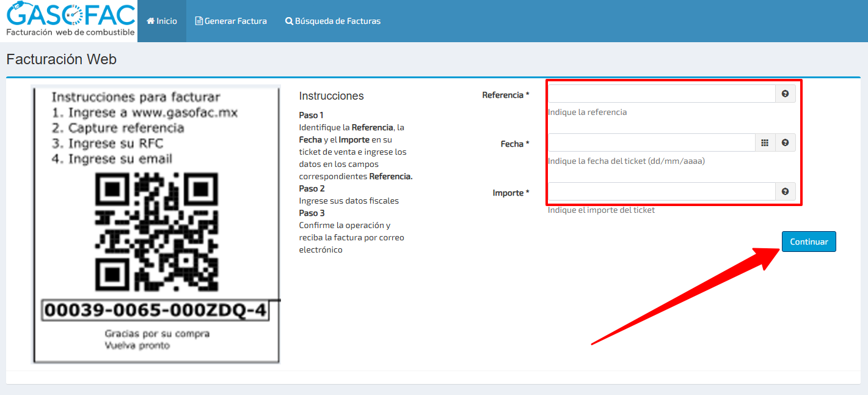
Task: Click 'Ingrese sus datos fiscales' text
Action: (349, 201)
